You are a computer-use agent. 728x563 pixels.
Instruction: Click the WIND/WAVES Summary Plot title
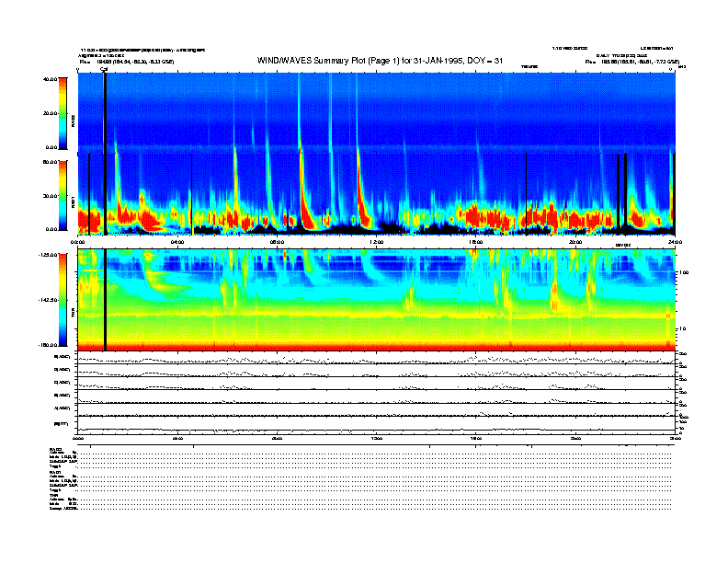click(x=380, y=61)
